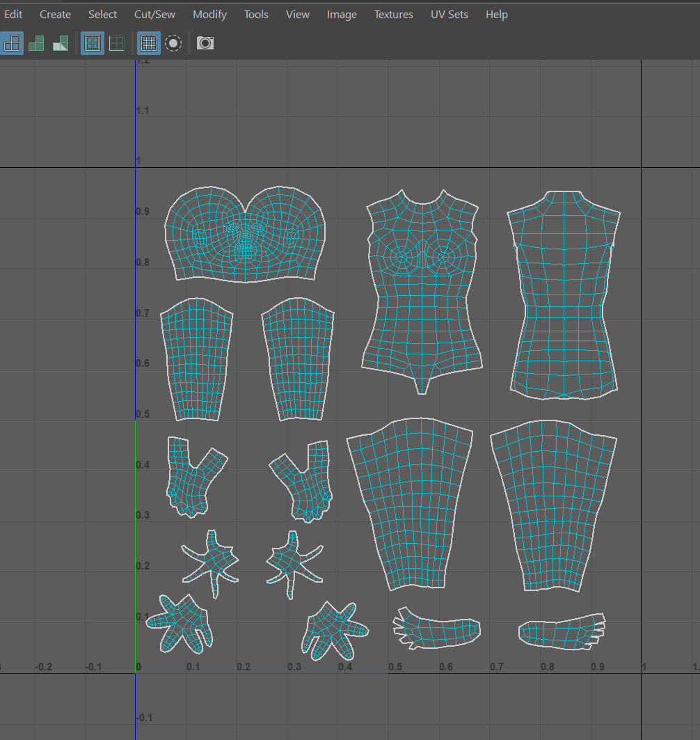
Task: Open the UV snapshot camera icon
Action: click(x=205, y=43)
